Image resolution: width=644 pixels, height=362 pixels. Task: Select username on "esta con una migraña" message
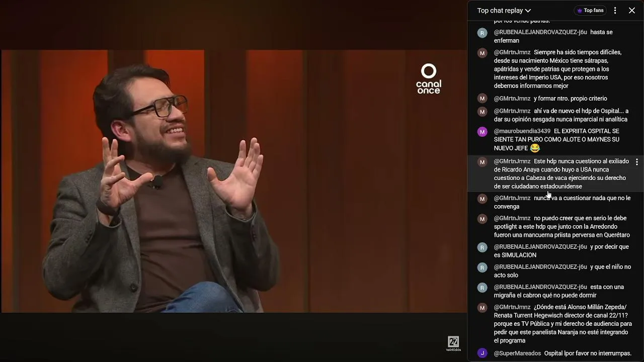coord(540,287)
